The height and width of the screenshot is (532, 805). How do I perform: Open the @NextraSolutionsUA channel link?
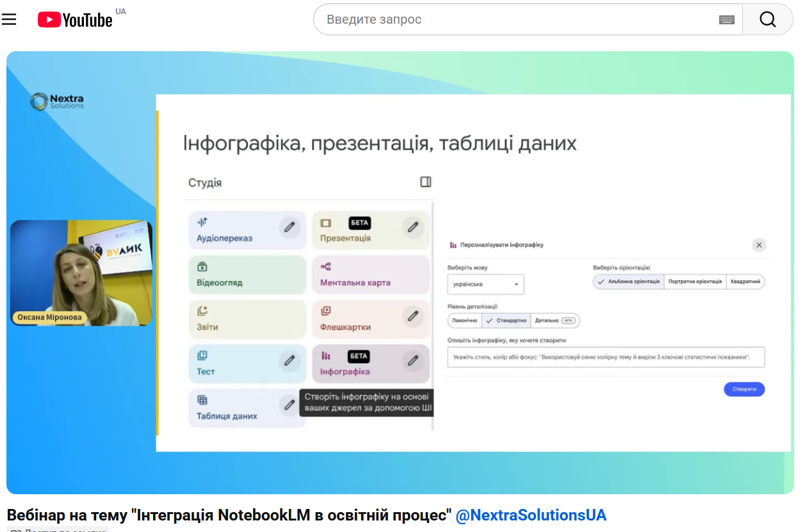pos(530,515)
